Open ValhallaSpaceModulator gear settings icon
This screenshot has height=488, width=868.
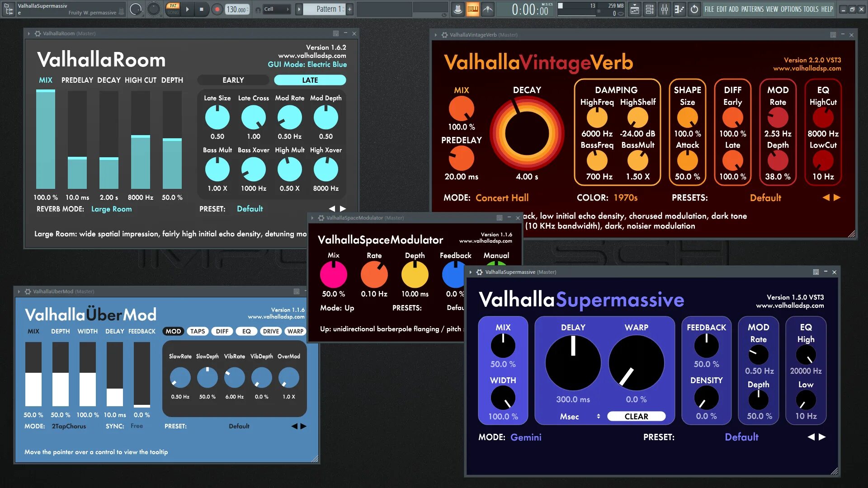(x=321, y=218)
